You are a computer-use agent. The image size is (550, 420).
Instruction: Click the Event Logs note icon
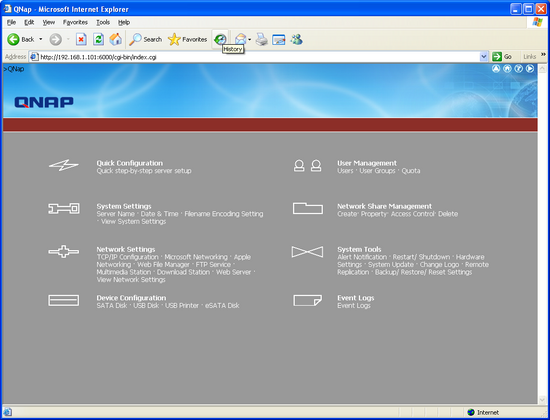tap(307, 300)
